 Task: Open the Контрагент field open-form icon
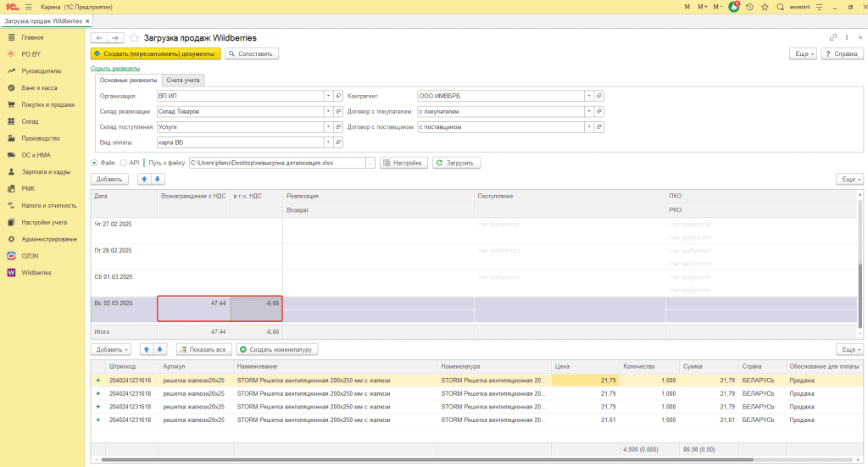click(599, 96)
